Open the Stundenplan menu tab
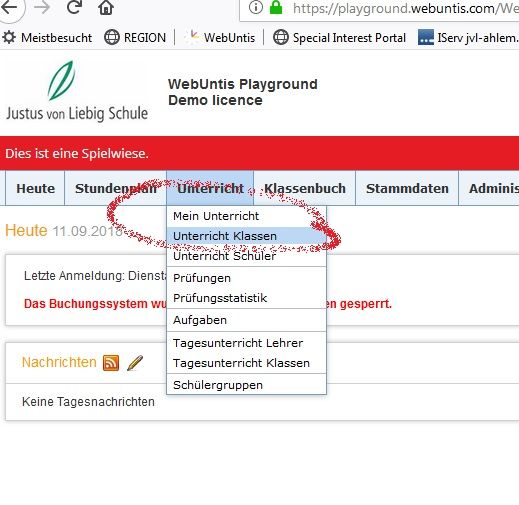This screenshot has height=505, width=519. 115,188
